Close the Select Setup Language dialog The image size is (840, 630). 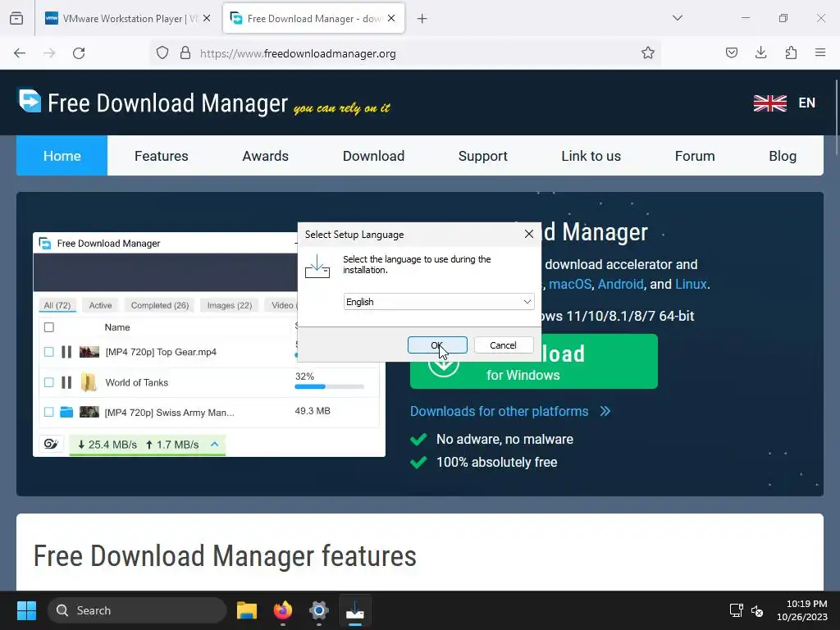point(529,234)
